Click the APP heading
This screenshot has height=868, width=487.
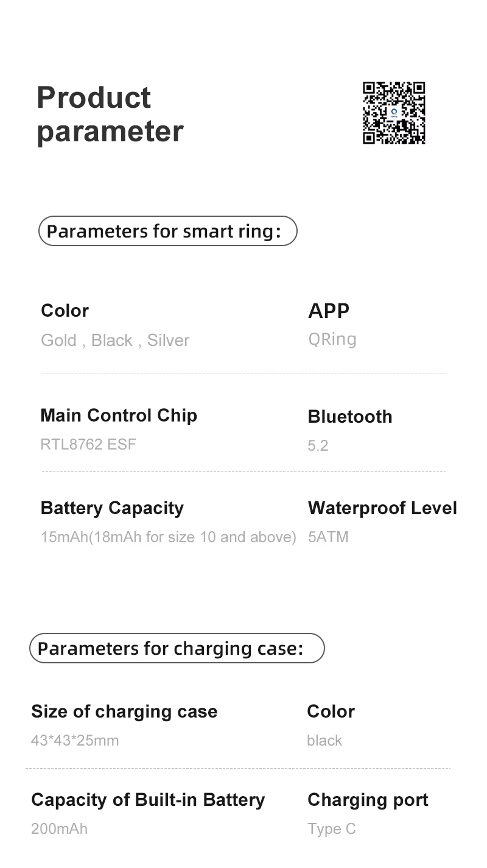coord(329,311)
